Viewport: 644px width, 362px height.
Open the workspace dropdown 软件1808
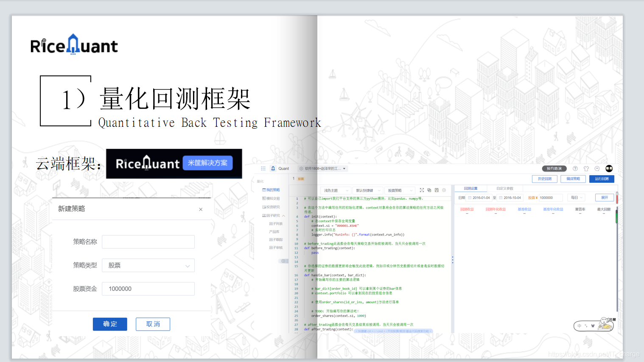(323, 168)
